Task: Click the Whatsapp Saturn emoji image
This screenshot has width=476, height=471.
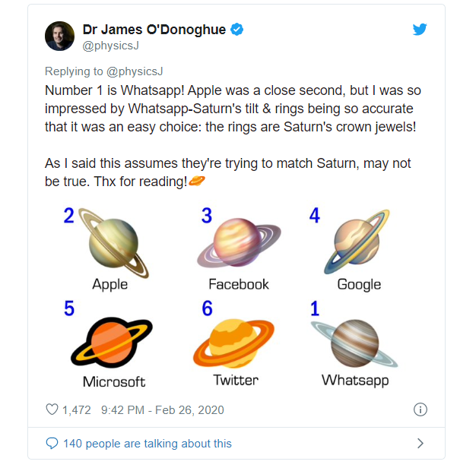Action: click(x=354, y=343)
